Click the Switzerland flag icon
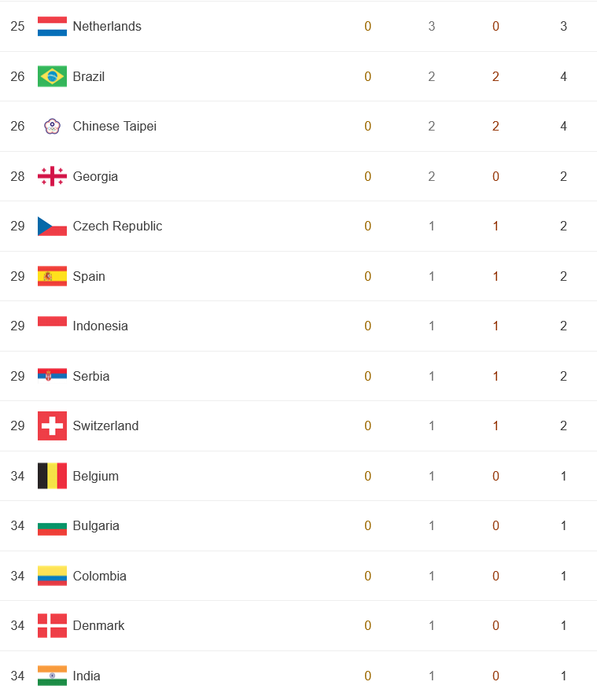Viewport: 597px width, 700px height. (52, 426)
